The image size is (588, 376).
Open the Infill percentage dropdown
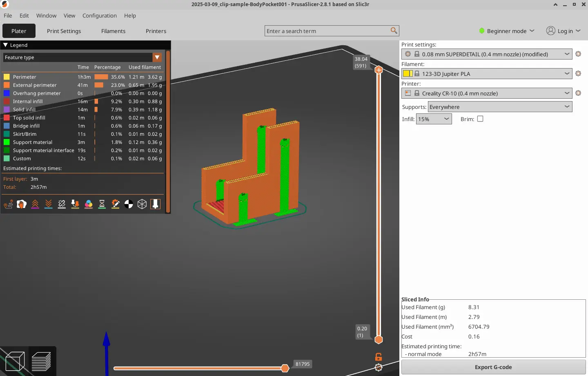[434, 119]
